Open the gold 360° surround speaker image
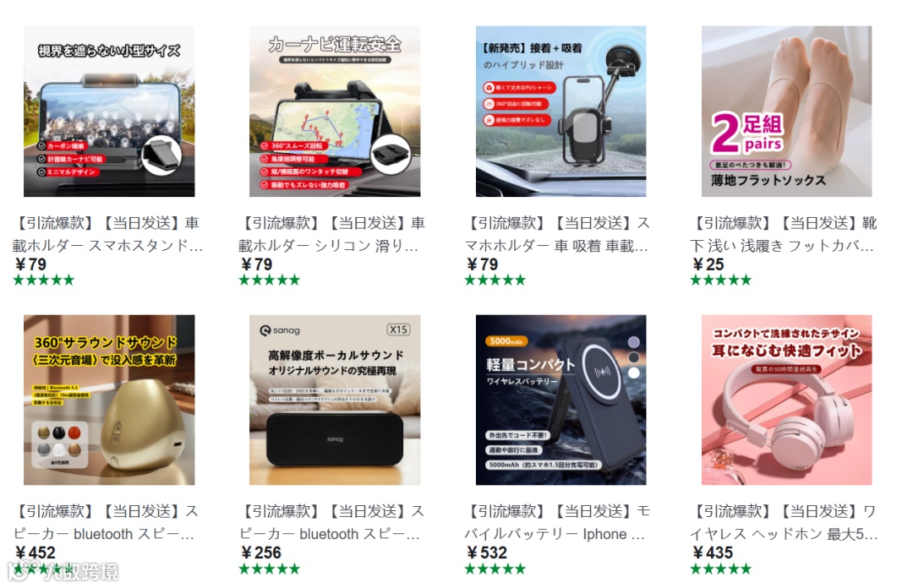The width and height of the screenshot is (913, 588). click(109, 400)
